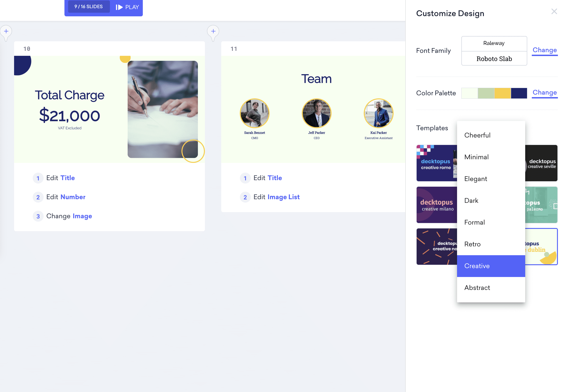The height and width of the screenshot is (392, 567).
Task: Click Edit Title link on slide 10
Action: tap(60, 178)
